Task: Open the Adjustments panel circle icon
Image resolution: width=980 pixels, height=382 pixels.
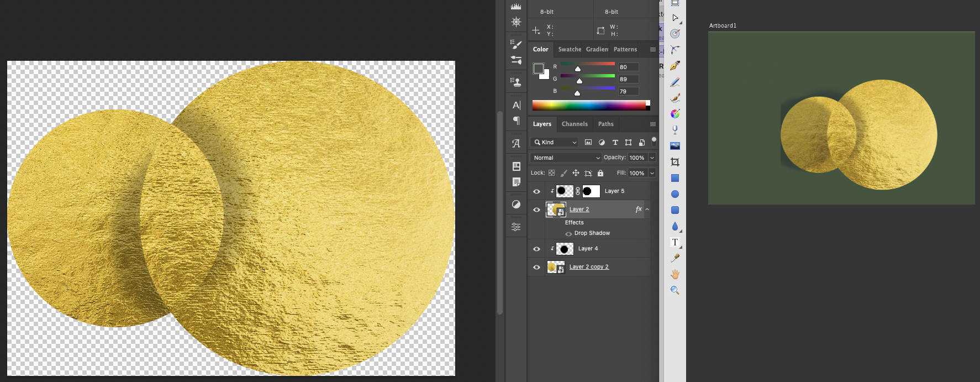Action: pos(516,205)
